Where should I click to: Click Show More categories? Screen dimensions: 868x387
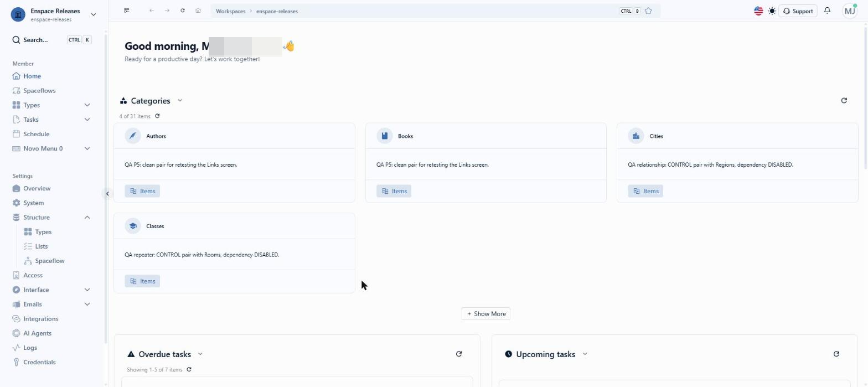[486, 314]
